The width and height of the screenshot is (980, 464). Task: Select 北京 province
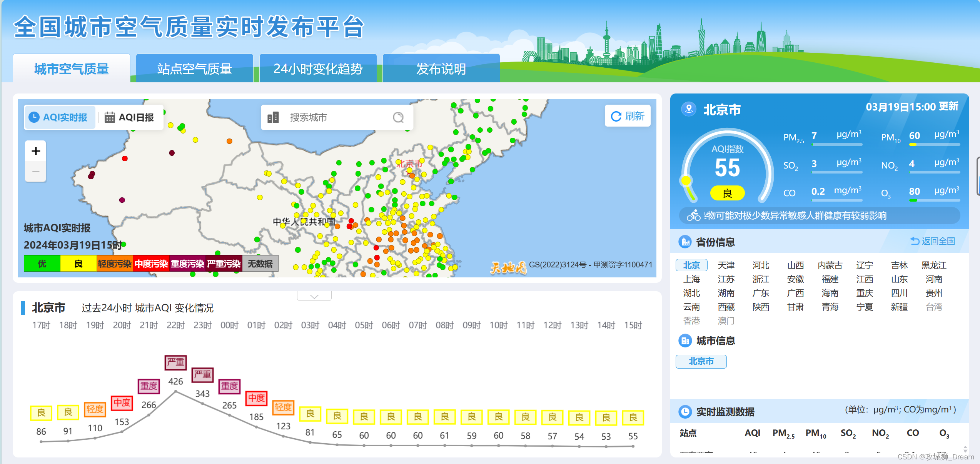pos(691,265)
